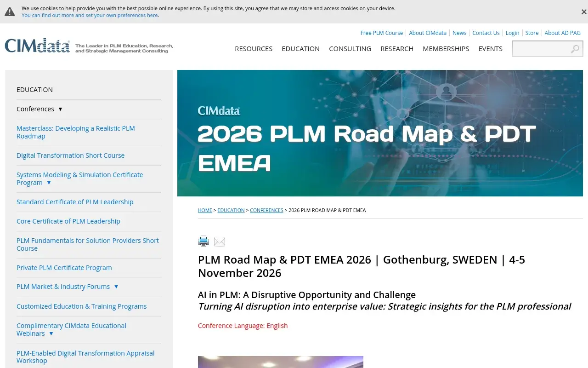Viewport: 588px width, 368px height.
Task: Click 'AI in PLM' subtitle heading
Action: [x=307, y=295]
